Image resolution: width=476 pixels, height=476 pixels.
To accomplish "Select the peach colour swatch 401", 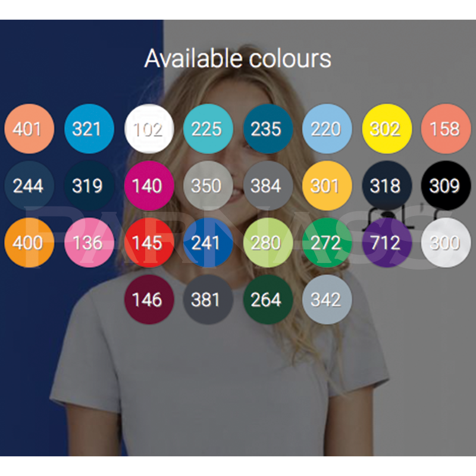I will [x=29, y=129].
